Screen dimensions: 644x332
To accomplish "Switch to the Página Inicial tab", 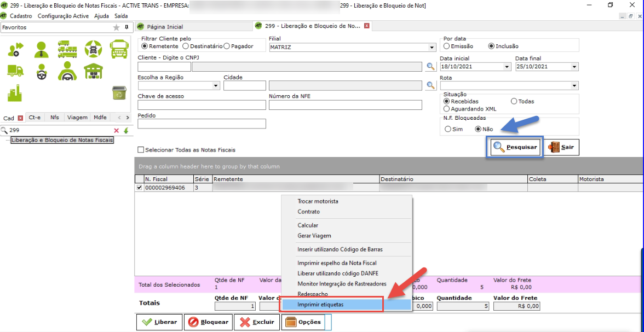I will pos(164,27).
